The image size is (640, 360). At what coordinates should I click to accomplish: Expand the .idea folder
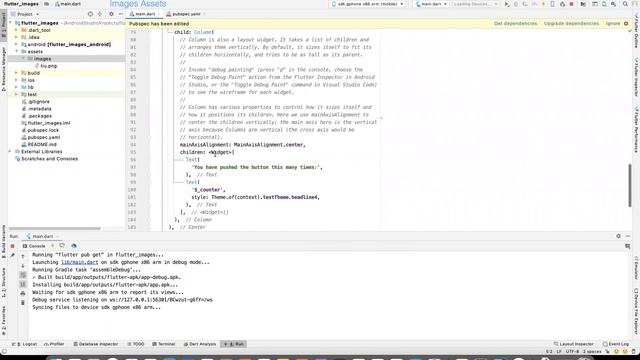[x=16, y=37]
